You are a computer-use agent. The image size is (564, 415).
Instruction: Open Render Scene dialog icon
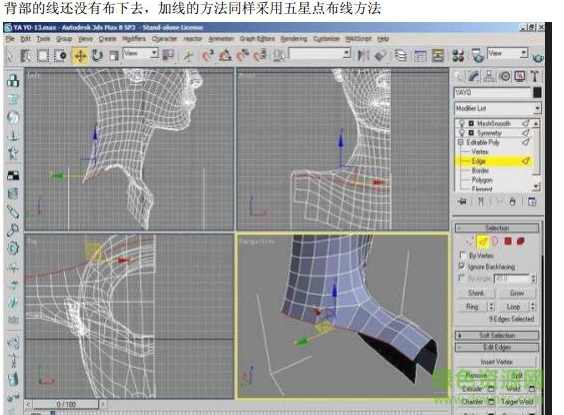point(478,55)
